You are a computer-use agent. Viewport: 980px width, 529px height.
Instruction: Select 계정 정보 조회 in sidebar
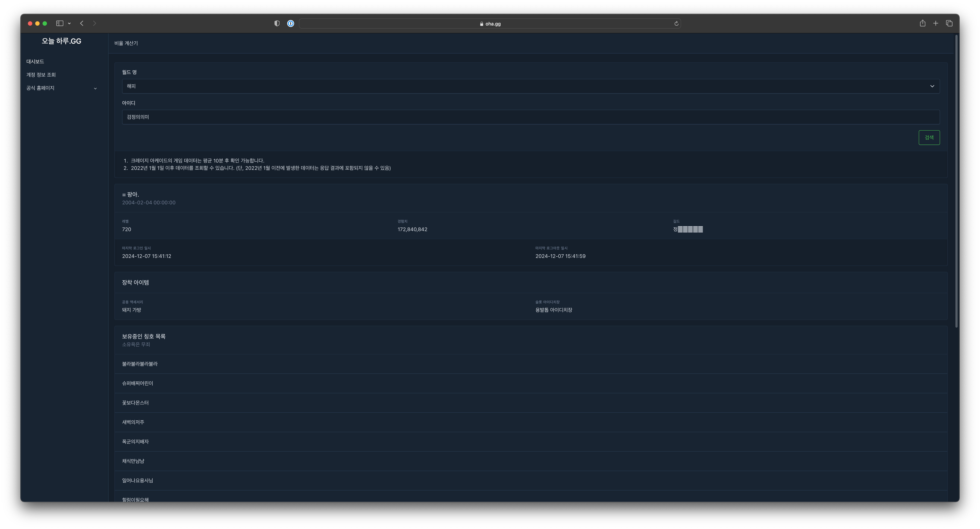41,75
